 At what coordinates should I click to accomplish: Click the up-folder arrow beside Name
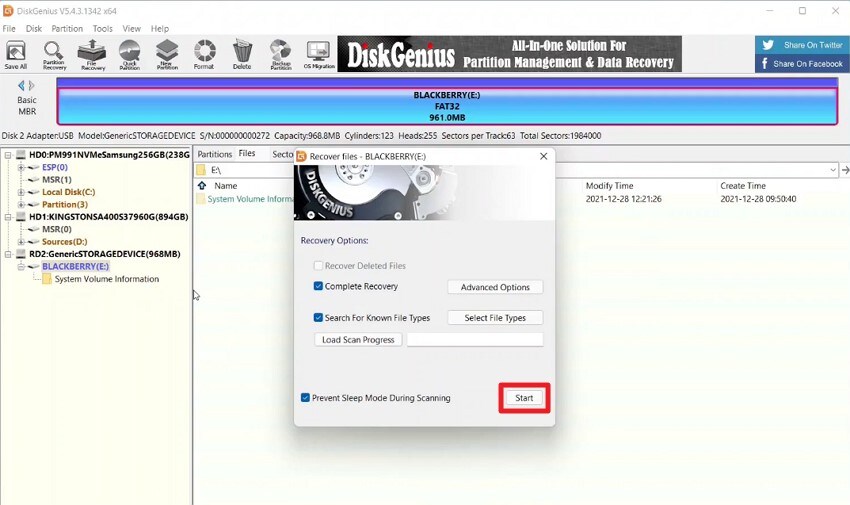point(202,185)
